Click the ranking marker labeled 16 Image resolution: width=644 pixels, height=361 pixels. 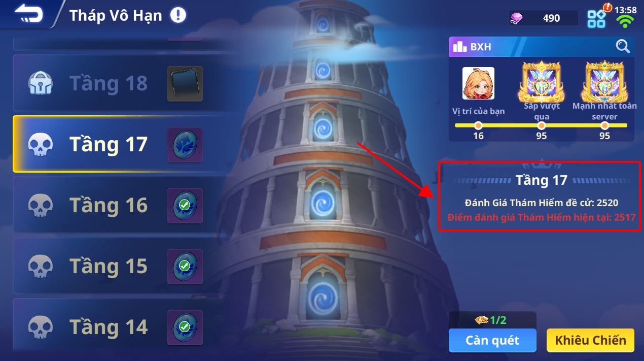coord(478,125)
